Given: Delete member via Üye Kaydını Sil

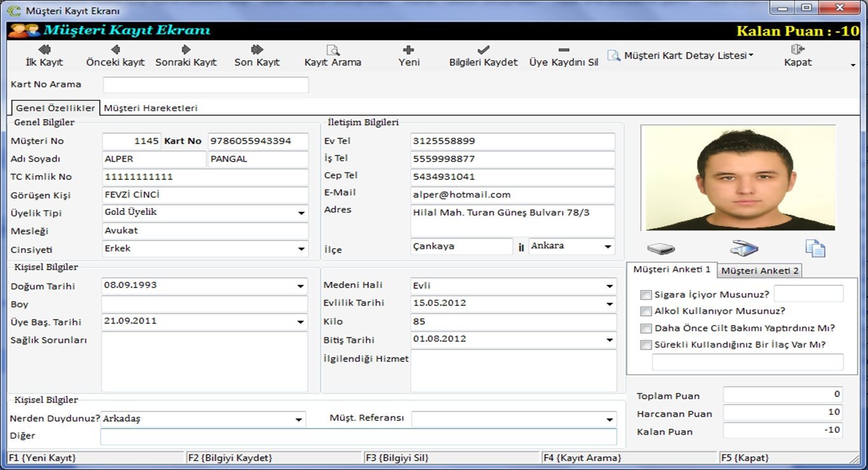Looking at the screenshot, I should pos(563,55).
